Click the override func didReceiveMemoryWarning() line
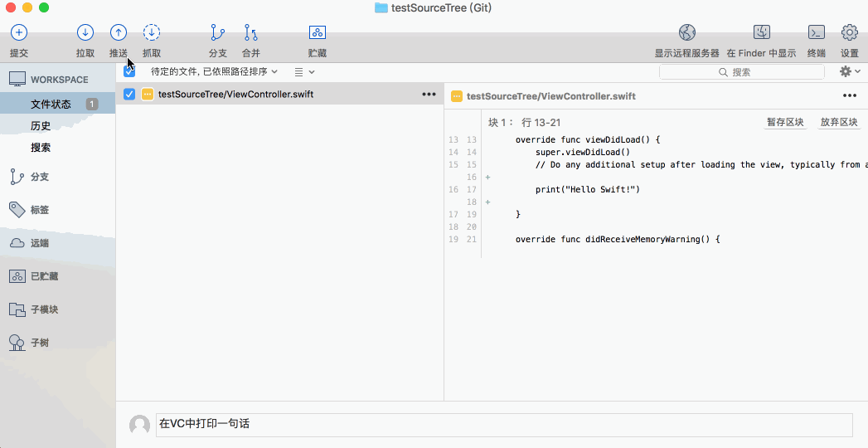This screenshot has height=448, width=868. [x=618, y=239]
